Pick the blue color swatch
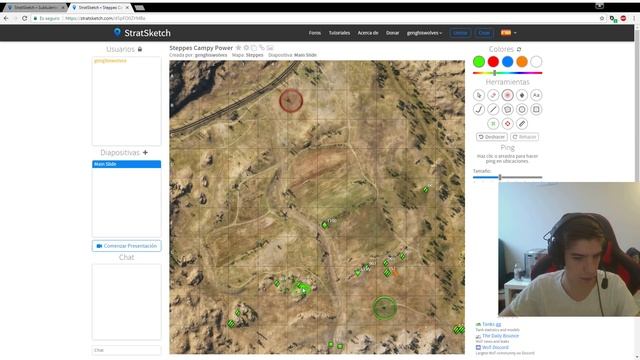640x360 pixels. [x=507, y=62]
